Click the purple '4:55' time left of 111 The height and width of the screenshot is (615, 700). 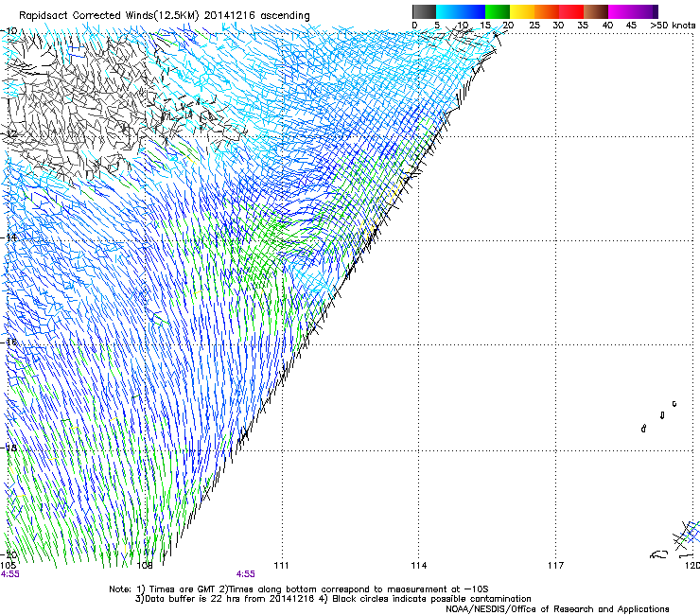[x=246, y=574]
